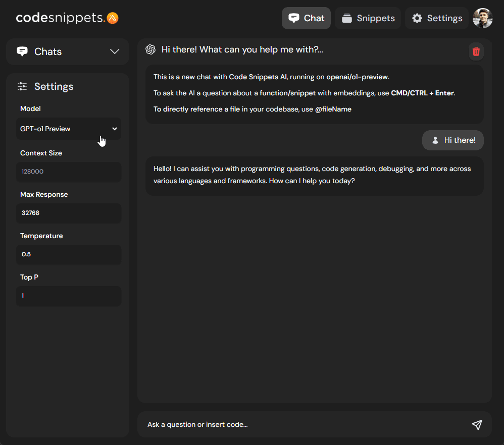Switch to the Chat tab
This screenshot has height=445, width=504.
(306, 18)
